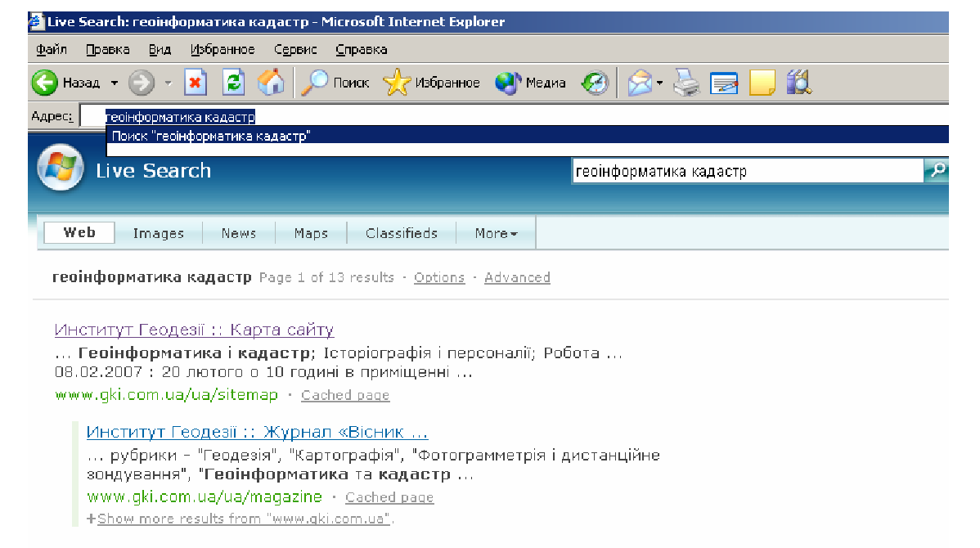Viewport: 980px width, 548px height.
Task: Refresh the page with green arrows icon
Action: pos(234,83)
